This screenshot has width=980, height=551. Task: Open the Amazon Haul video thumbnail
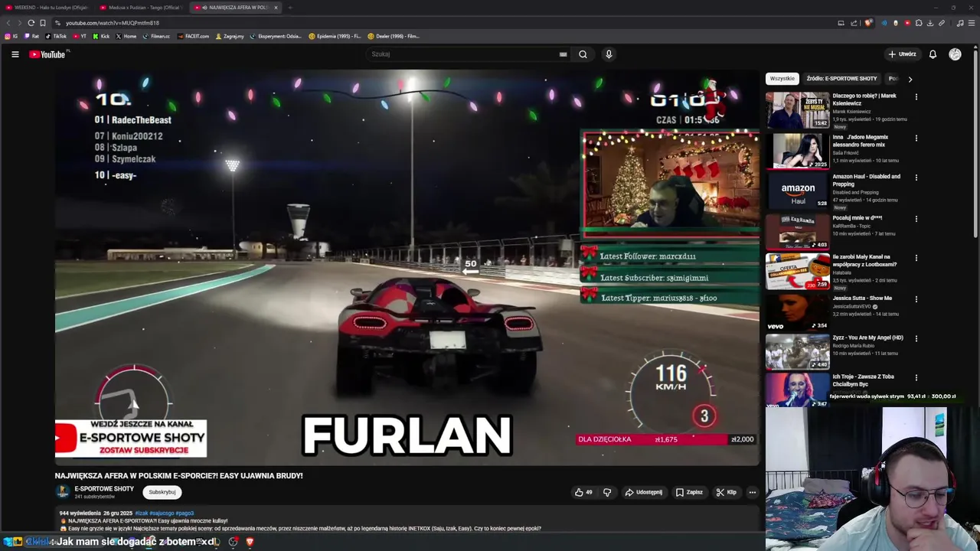[797, 191]
